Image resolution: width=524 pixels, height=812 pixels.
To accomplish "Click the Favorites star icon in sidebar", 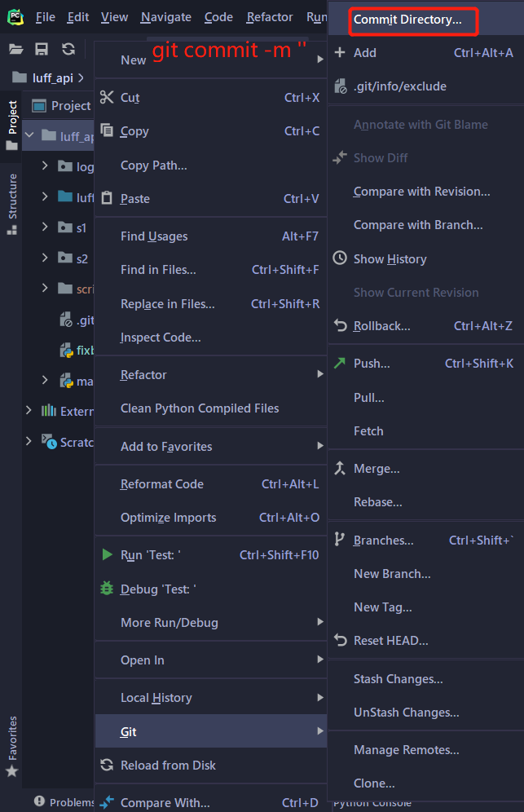I will point(12,771).
